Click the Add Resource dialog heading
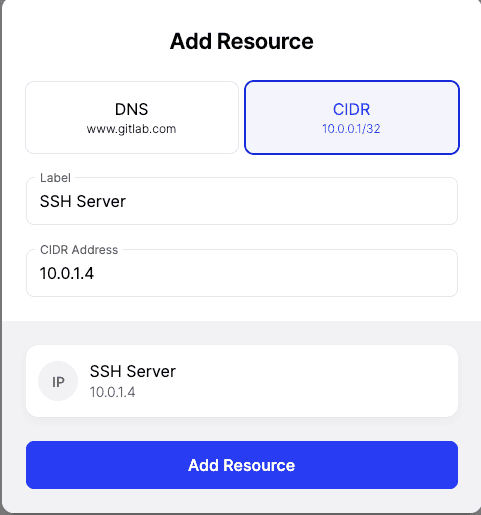 click(242, 41)
